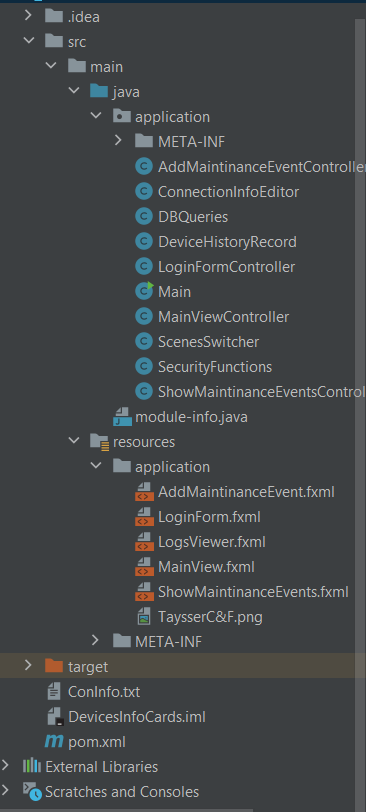Collapse the resources folder

[74, 441]
